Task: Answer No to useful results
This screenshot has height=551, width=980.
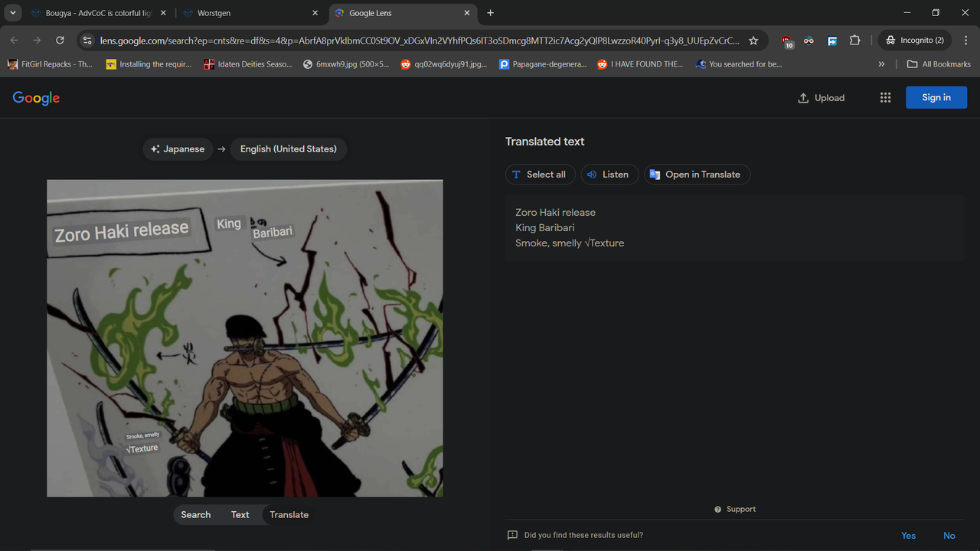Action: [x=949, y=536]
